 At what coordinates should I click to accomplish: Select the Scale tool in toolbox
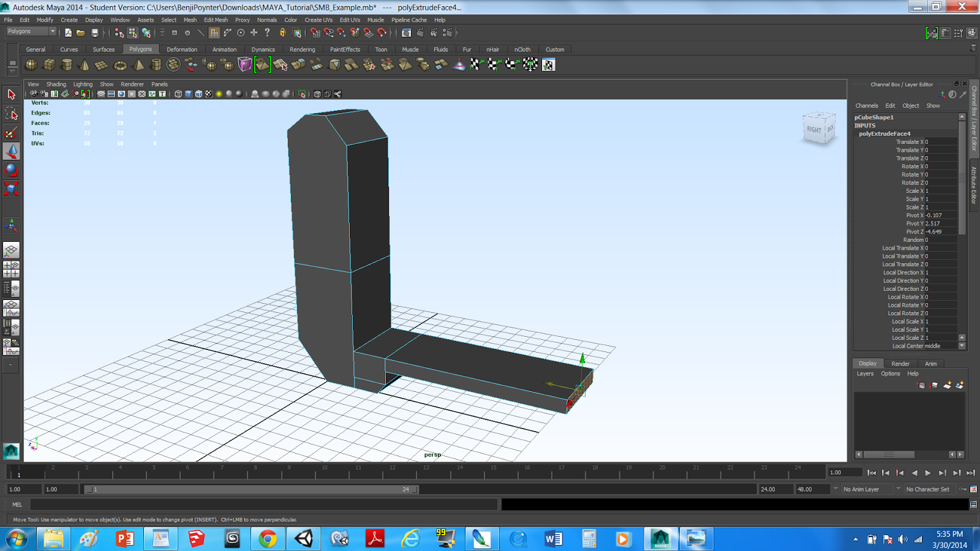click(x=11, y=188)
